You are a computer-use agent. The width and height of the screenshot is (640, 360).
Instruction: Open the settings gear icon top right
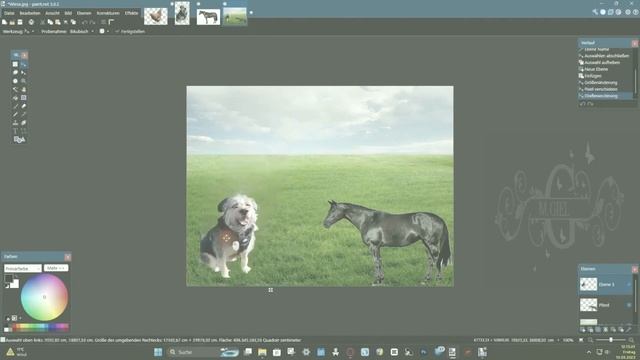point(628,12)
